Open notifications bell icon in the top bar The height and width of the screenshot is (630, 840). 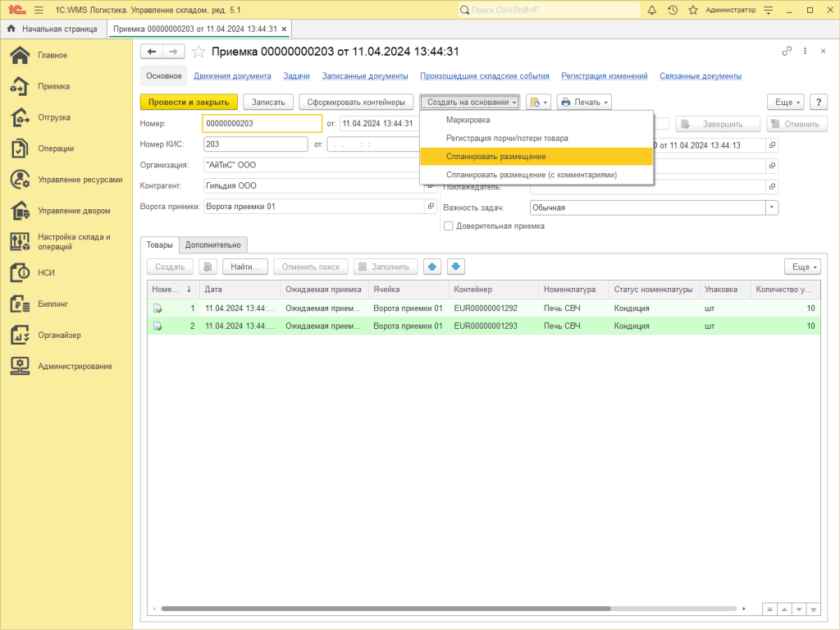[652, 10]
